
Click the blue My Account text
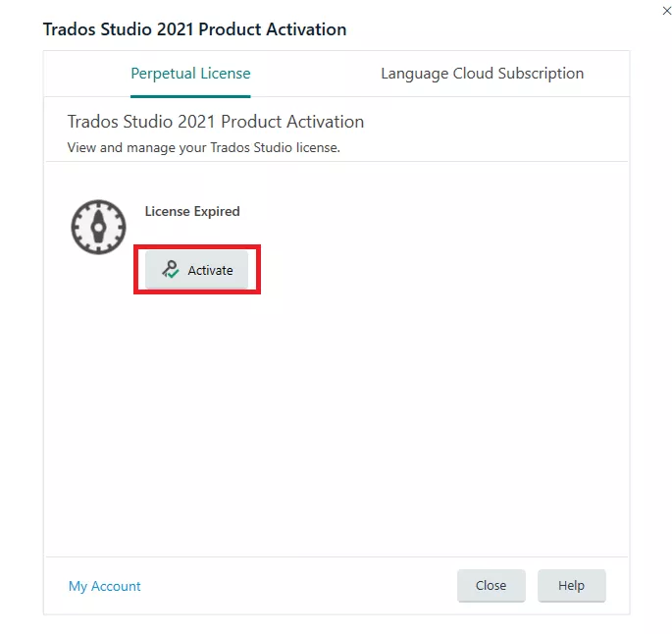pyautogui.click(x=105, y=586)
